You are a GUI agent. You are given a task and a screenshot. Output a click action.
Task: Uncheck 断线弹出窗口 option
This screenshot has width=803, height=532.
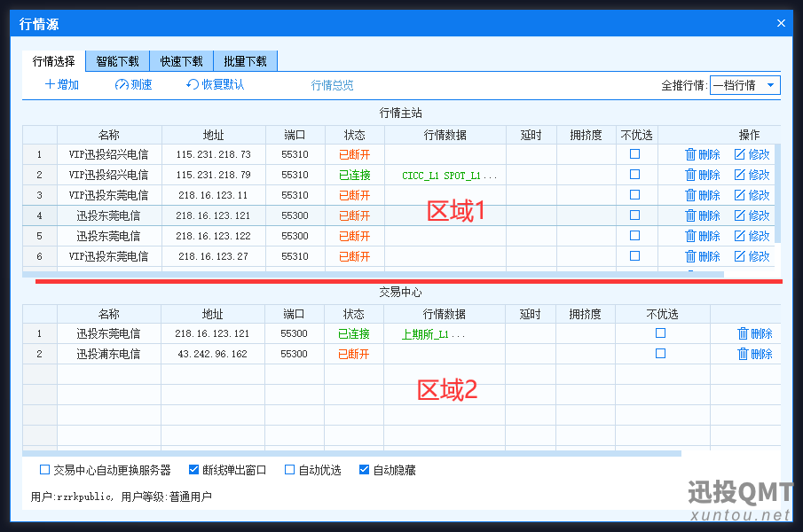click(x=193, y=470)
